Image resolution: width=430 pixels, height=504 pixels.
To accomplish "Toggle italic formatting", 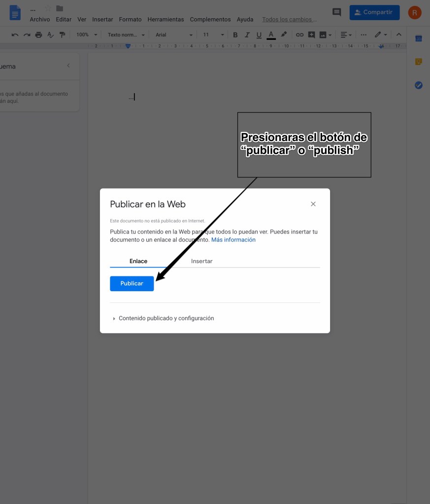I will 247,35.
